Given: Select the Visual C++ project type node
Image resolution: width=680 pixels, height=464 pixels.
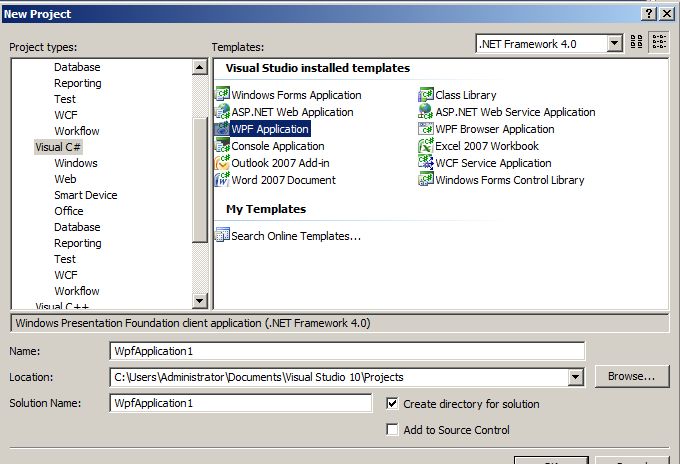Looking at the screenshot, I should click(62, 305).
